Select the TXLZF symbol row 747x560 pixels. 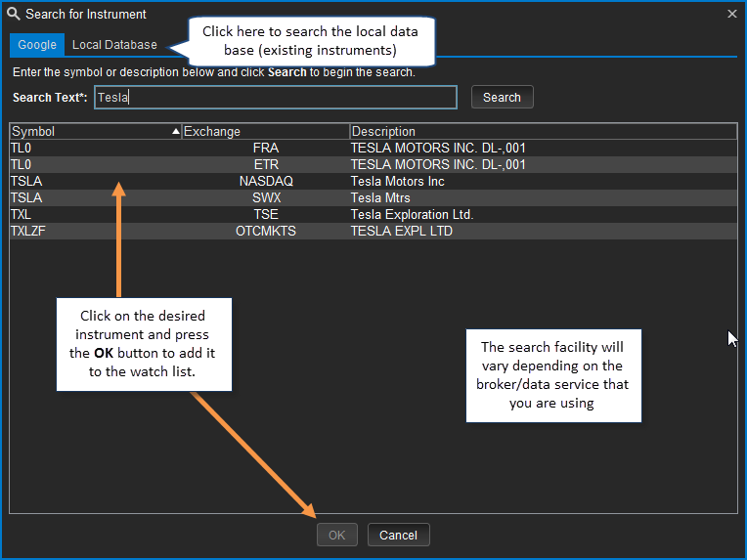coord(373,231)
